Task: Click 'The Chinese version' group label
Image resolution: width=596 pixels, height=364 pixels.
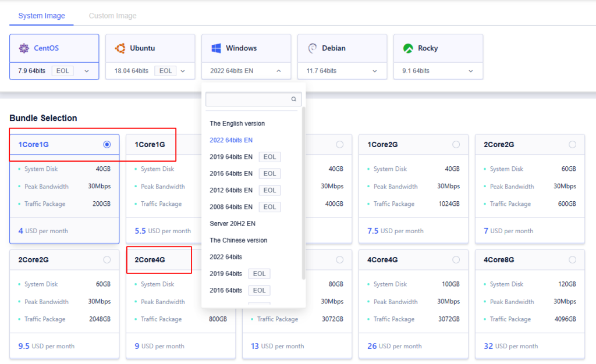Action: click(x=238, y=240)
